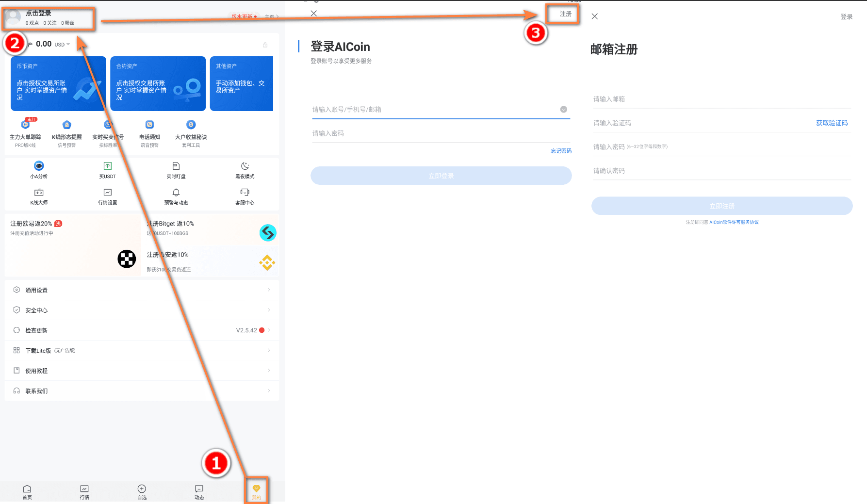This screenshot has height=504, width=867.
Task: Open the K线形态提醒 icon
Action: pos(67,125)
